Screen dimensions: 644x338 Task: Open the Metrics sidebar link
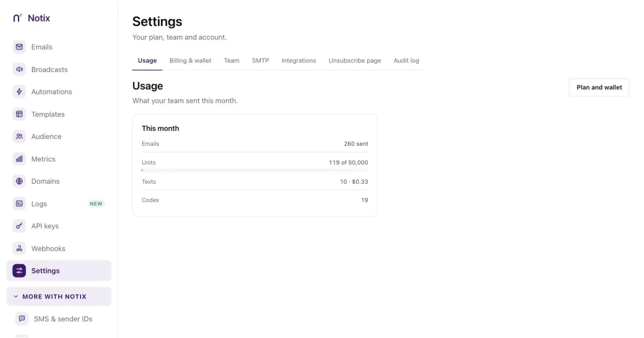tap(59, 159)
